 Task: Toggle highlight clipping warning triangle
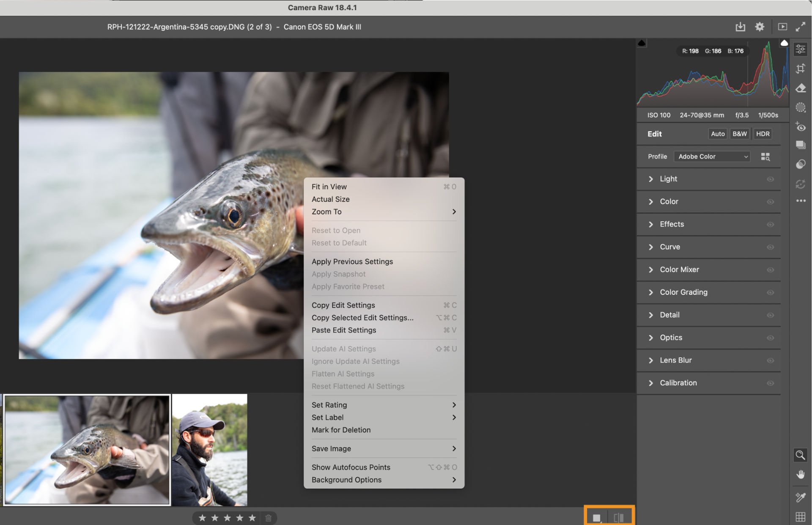click(784, 43)
